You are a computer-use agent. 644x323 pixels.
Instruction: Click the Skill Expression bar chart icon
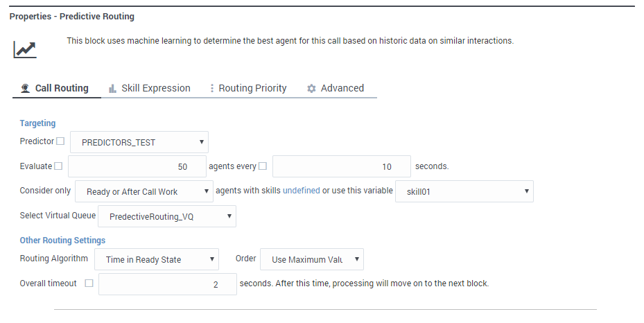point(112,89)
